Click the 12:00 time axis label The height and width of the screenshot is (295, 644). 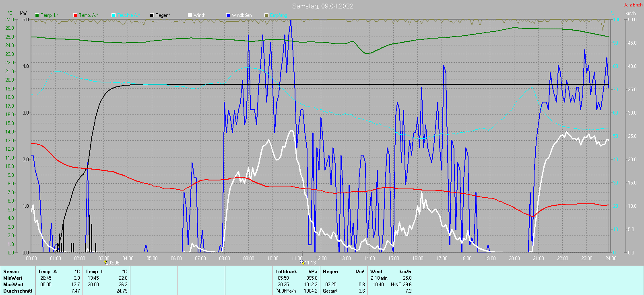click(x=321, y=258)
